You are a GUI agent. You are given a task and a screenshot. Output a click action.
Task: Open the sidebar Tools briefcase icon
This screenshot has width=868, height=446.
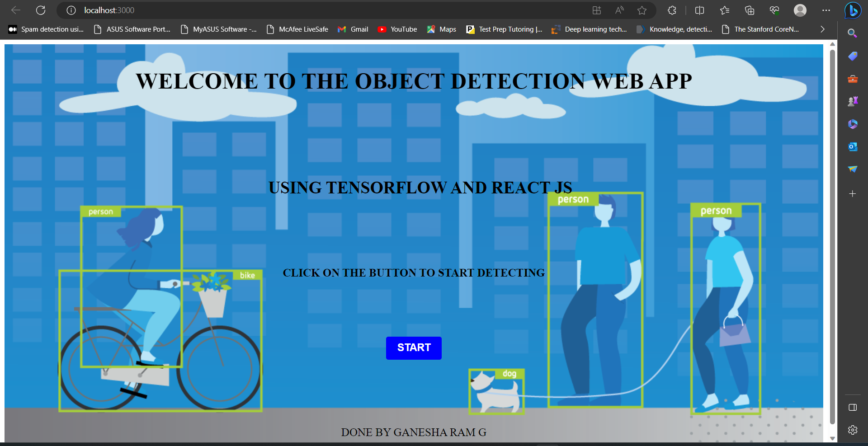tap(853, 79)
